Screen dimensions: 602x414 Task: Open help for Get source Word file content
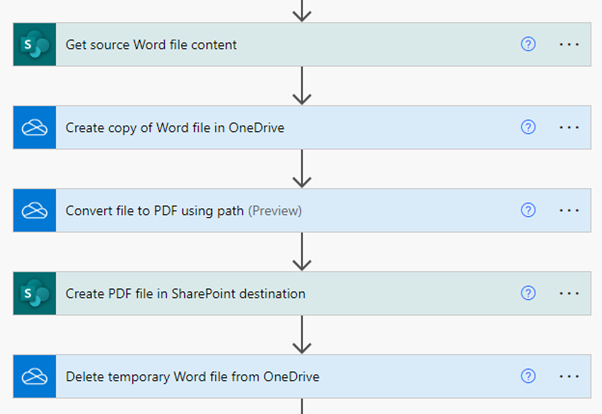(x=529, y=45)
